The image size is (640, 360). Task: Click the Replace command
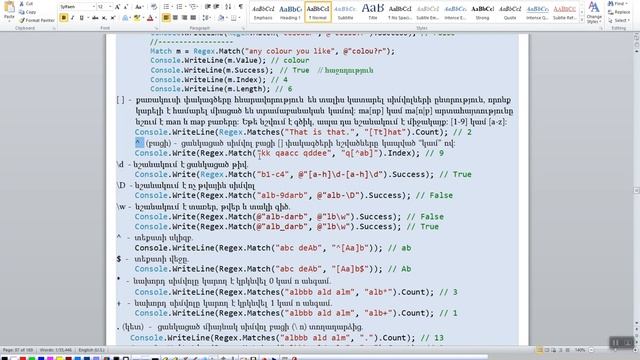619,12
